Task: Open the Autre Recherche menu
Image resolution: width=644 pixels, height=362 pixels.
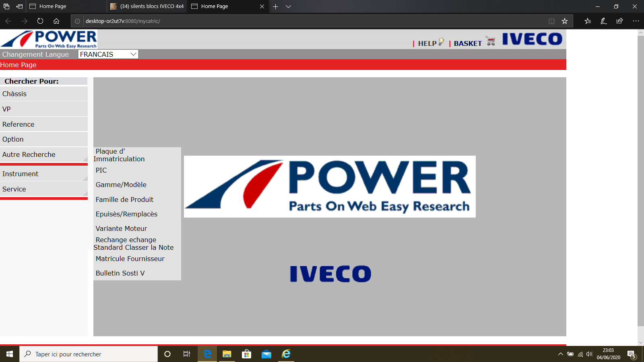Action: pos(29,155)
